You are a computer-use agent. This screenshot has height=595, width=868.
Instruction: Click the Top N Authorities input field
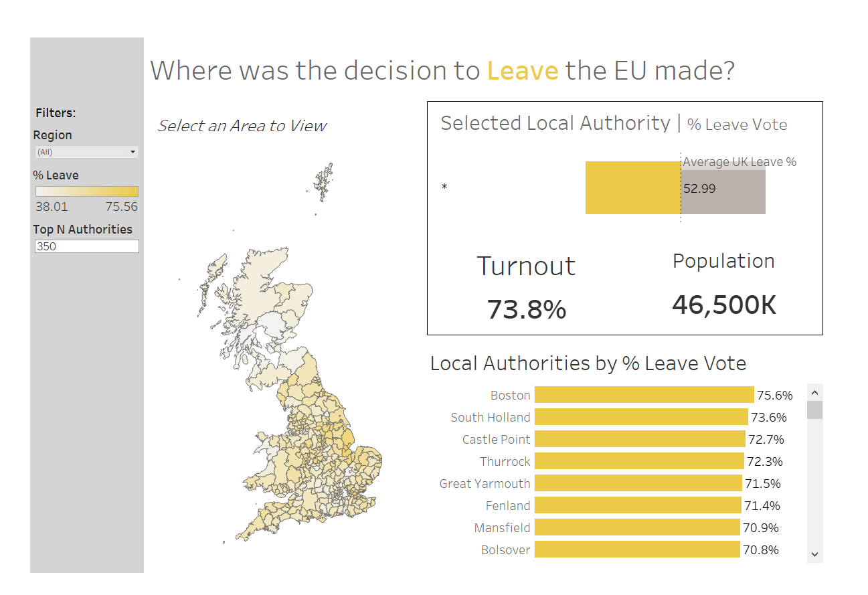click(86, 246)
